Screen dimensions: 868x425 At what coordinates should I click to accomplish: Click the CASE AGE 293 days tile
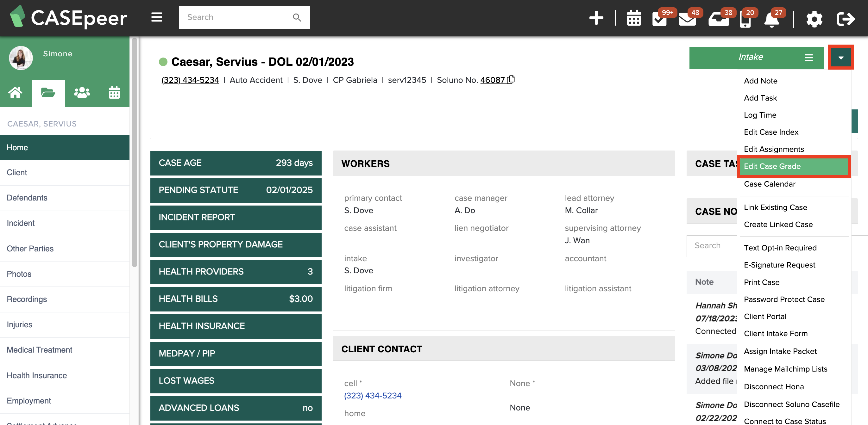pos(236,163)
